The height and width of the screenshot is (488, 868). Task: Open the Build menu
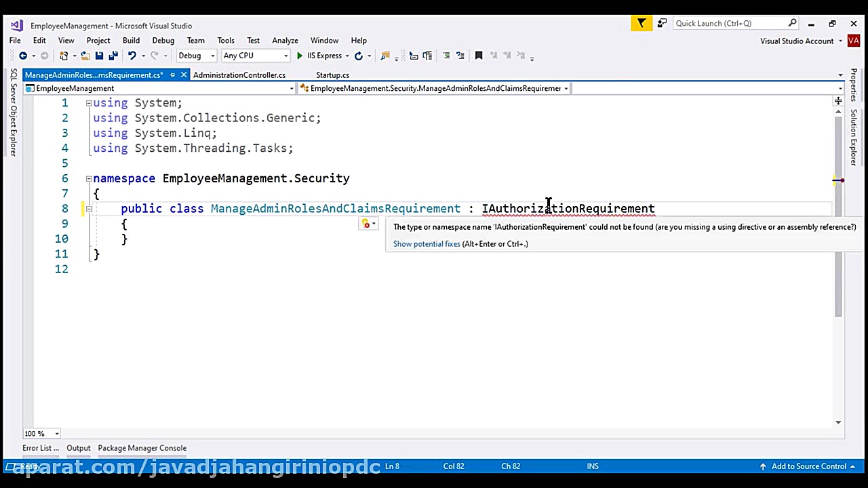coord(131,41)
